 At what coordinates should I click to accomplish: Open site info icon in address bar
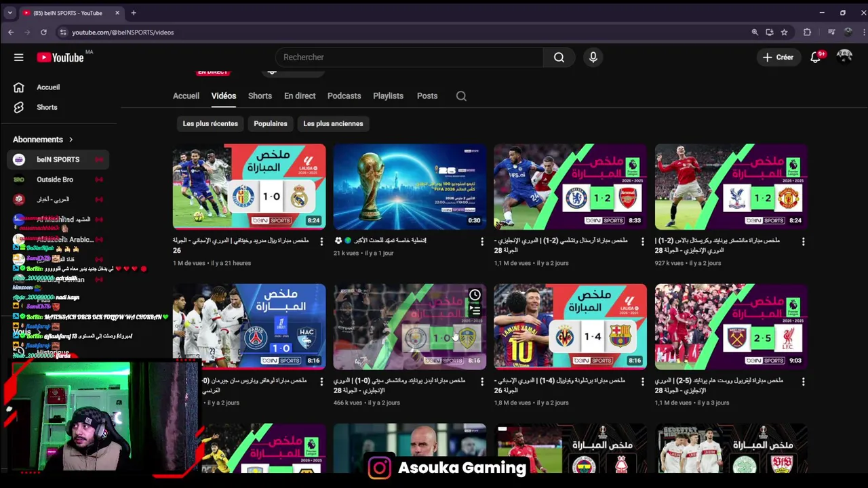[x=63, y=32]
